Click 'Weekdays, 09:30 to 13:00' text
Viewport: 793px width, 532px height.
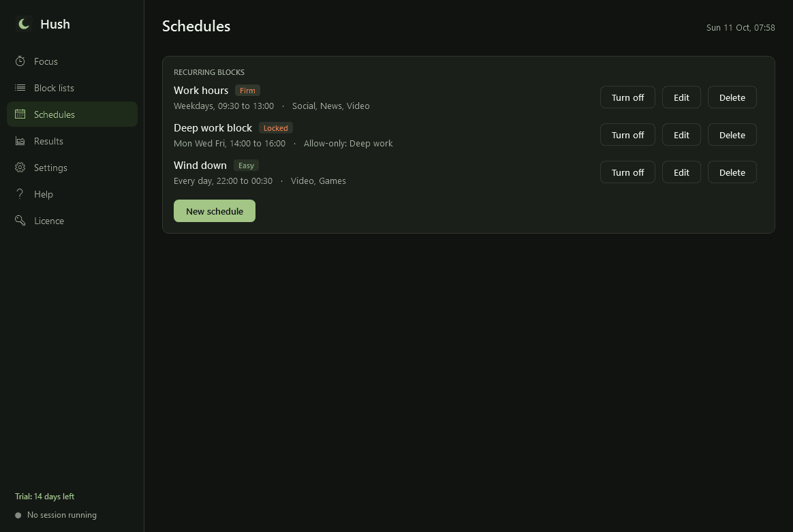coord(223,106)
